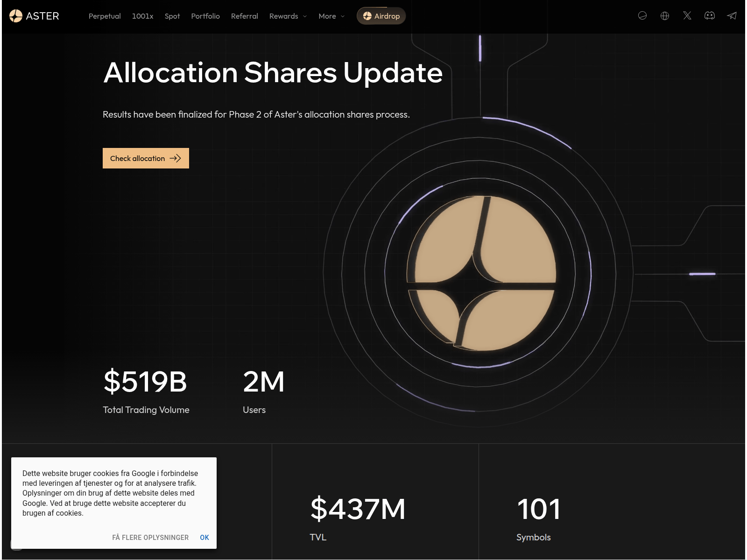Image resolution: width=747 pixels, height=560 pixels.
Task: Open the Spot trading page
Action: point(172,16)
